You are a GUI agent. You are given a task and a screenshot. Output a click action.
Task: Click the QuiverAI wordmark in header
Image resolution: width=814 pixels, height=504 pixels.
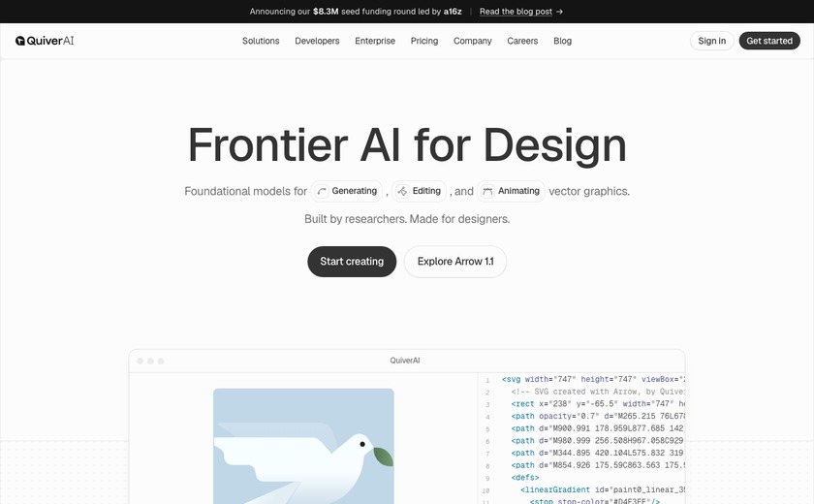pos(50,41)
